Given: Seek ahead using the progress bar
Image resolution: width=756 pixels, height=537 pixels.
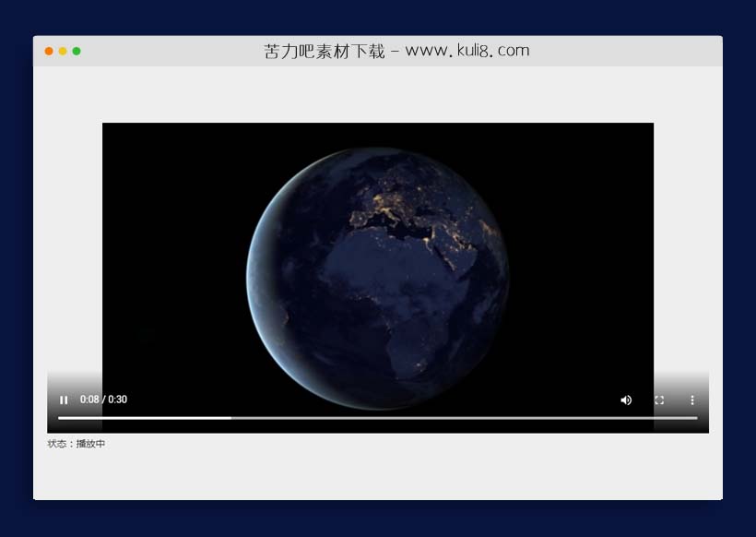Looking at the screenshot, I should (x=415, y=417).
